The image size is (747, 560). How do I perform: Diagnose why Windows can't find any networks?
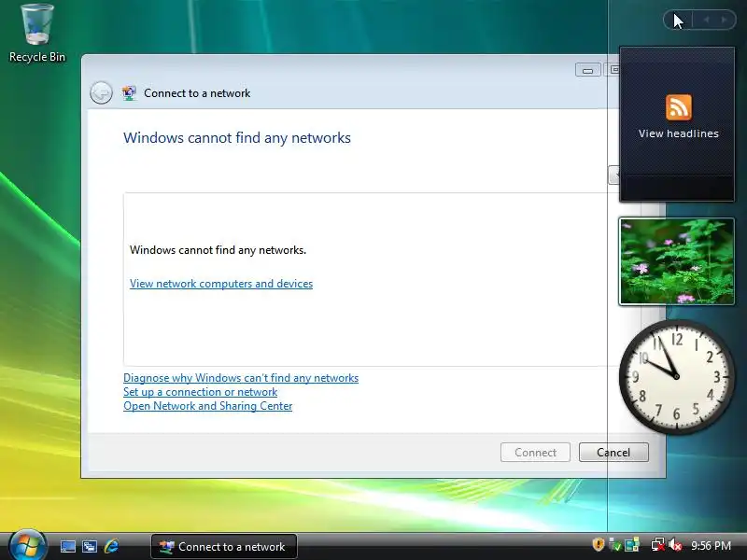tap(241, 378)
